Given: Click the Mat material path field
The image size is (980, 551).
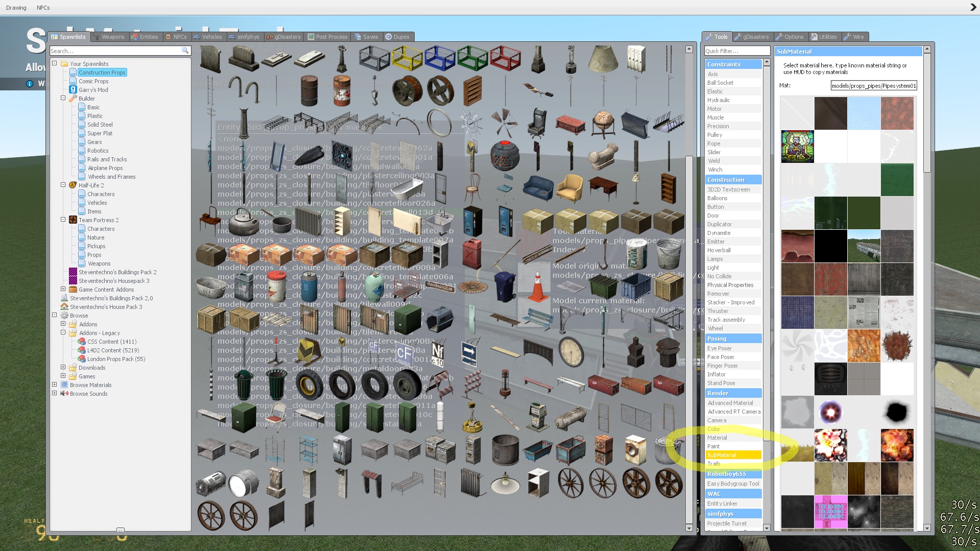Looking at the screenshot, I should (874, 85).
